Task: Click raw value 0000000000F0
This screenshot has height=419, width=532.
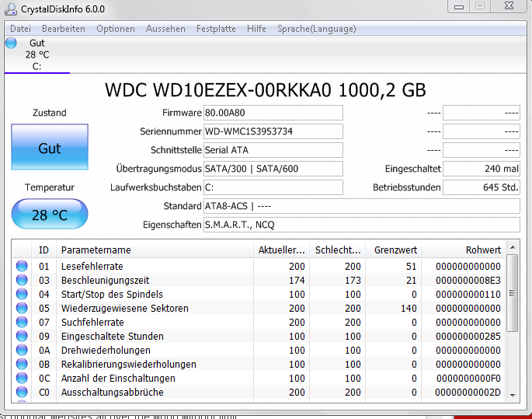Action: click(468, 379)
